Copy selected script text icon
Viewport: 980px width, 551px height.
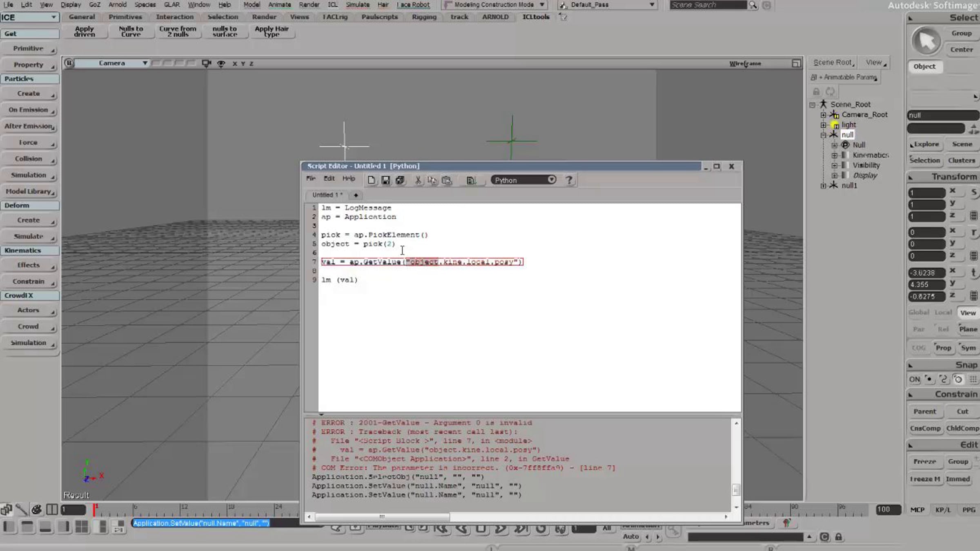pos(432,180)
